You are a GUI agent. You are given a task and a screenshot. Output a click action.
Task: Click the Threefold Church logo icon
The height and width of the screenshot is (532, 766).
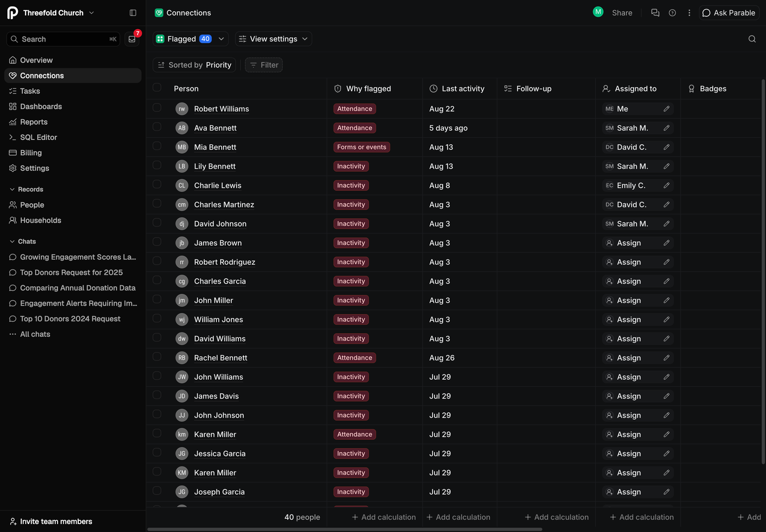(13, 13)
